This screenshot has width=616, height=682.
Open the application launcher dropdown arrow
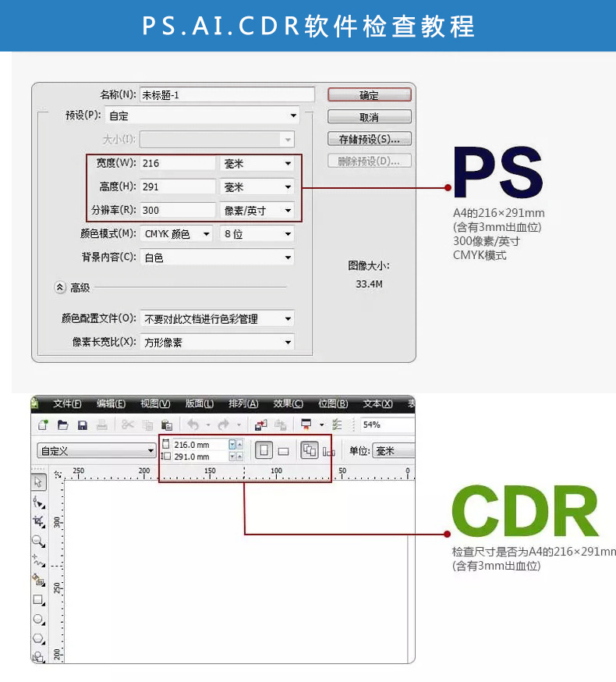pyautogui.click(x=322, y=424)
